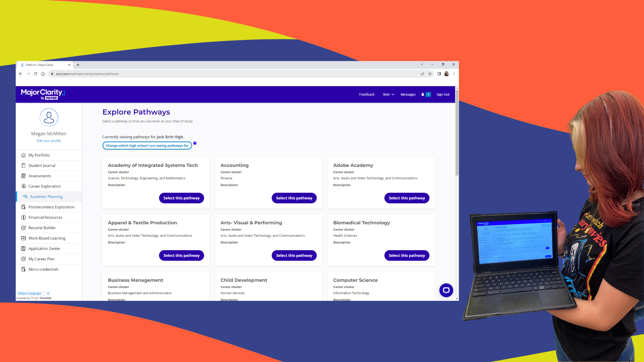Click the Messages navigation item
644x362 pixels.
(x=408, y=94)
